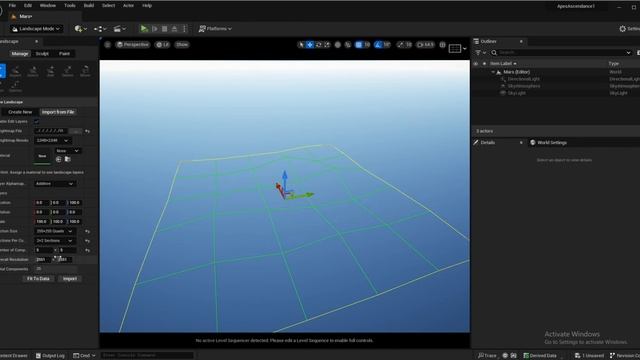Select the Create New landscape option

point(20,112)
